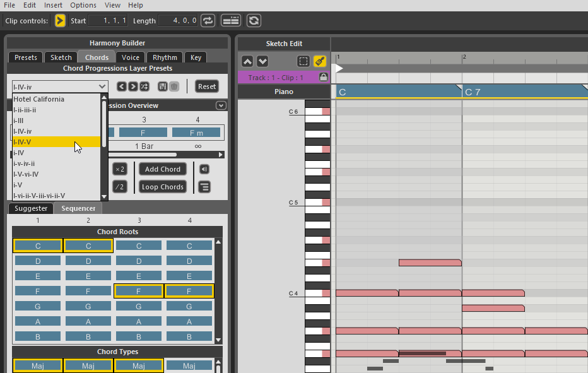The height and width of the screenshot is (373, 588).
Task: Open the Insert menu
Action: tap(53, 5)
